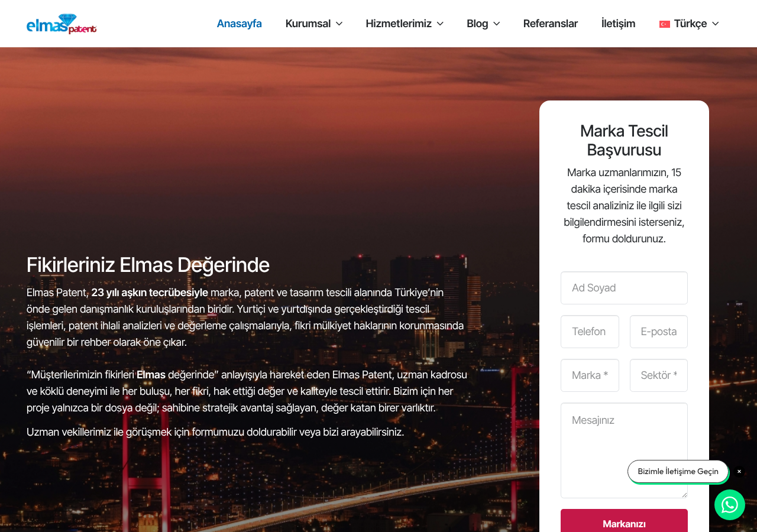Click the bold text 23 yılı aşkın tecrübesiyle
The width and height of the screenshot is (757, 532).
pos(150,293)
